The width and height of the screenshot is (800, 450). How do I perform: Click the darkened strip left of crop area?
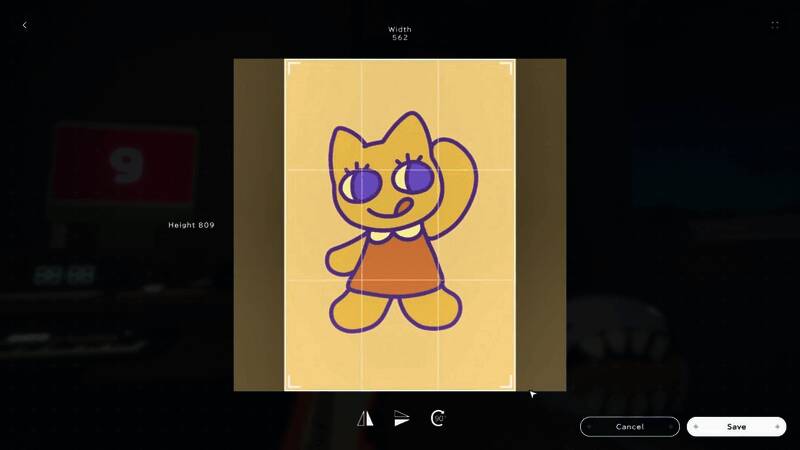[x=258, y=225]
